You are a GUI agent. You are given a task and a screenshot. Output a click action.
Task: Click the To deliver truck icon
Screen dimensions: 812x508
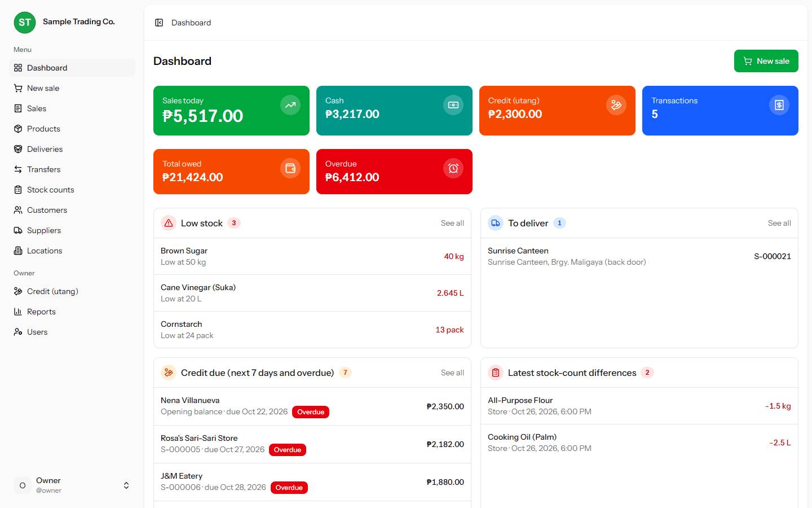click(x=496, y=223)
